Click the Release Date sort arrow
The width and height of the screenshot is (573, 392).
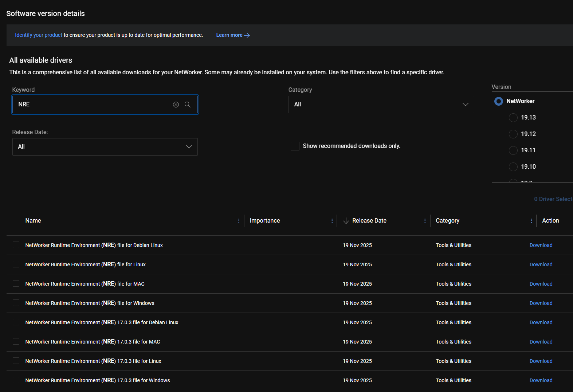pos(346,221)
